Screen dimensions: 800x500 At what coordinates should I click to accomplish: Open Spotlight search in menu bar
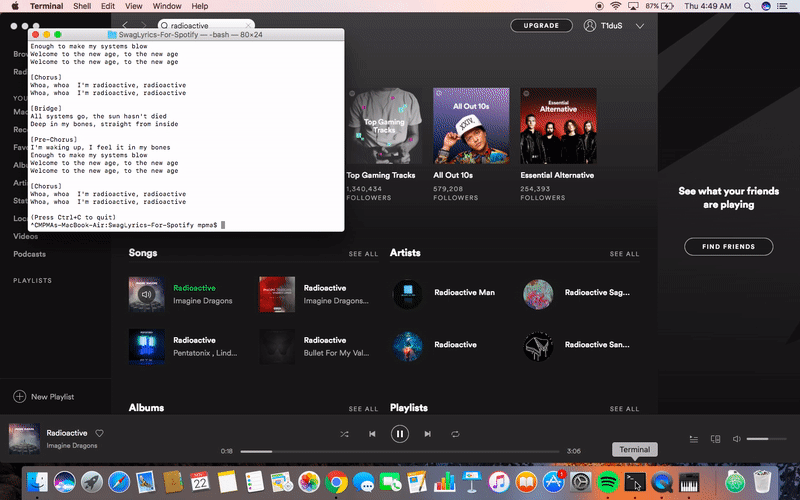[747, 6]
